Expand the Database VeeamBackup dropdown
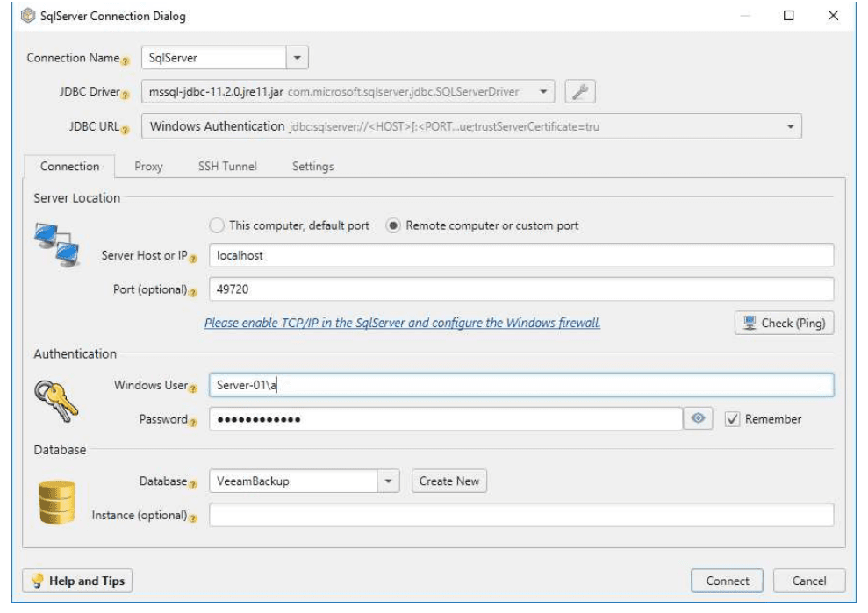The image size is (868, 613). [x=389, y=481]
